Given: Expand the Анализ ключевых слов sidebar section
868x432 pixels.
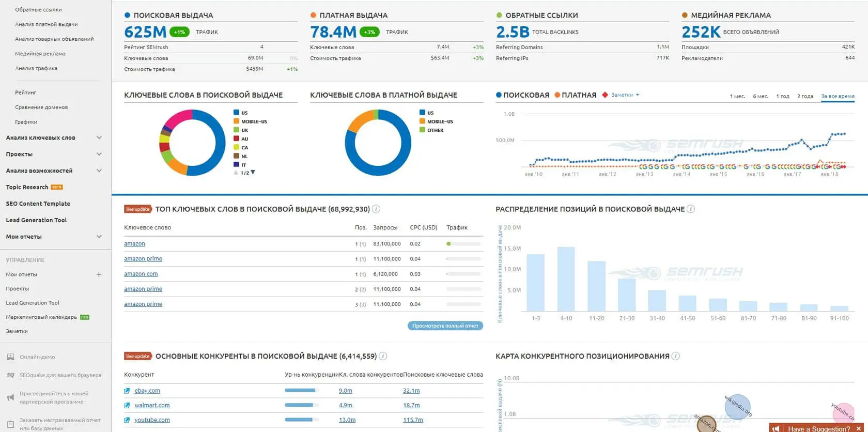Looking at the screenshot, I should tap(99, 138).
